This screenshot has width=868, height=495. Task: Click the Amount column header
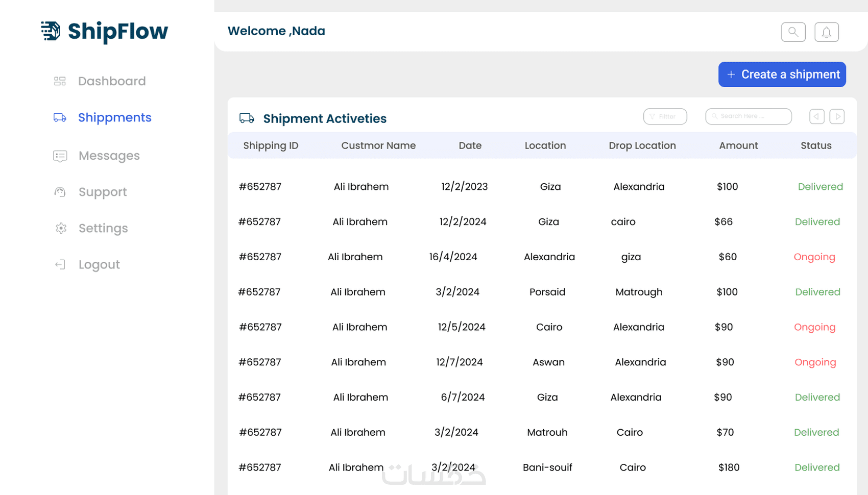coord(738,145)
